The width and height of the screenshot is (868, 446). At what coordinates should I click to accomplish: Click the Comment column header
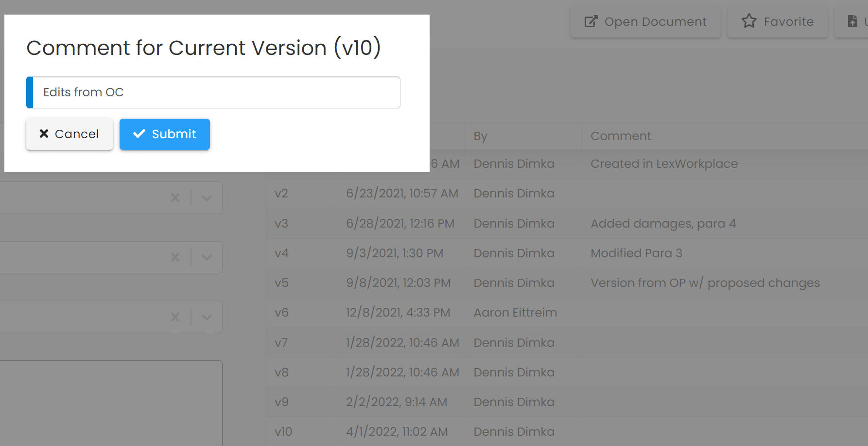(x=621, y=136)
